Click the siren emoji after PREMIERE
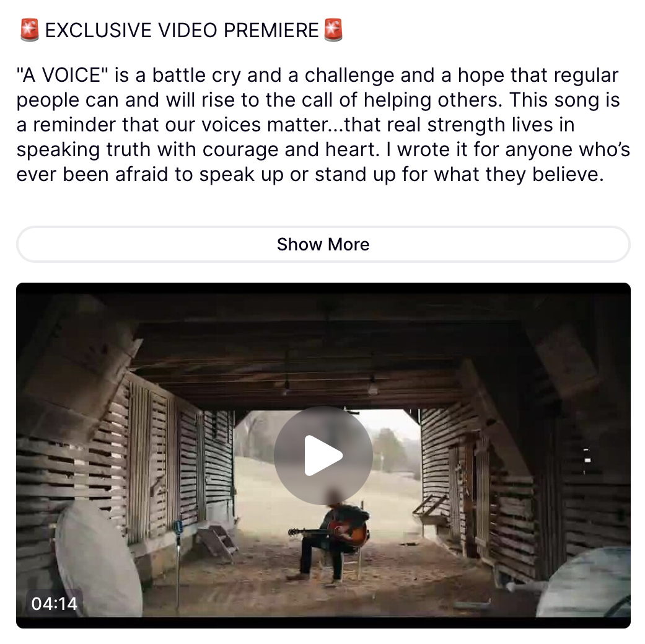The image size is (645, 644). click(333, 30)
